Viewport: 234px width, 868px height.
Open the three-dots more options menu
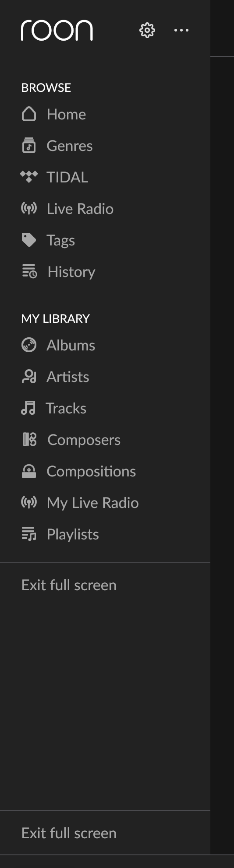point(181,30)
